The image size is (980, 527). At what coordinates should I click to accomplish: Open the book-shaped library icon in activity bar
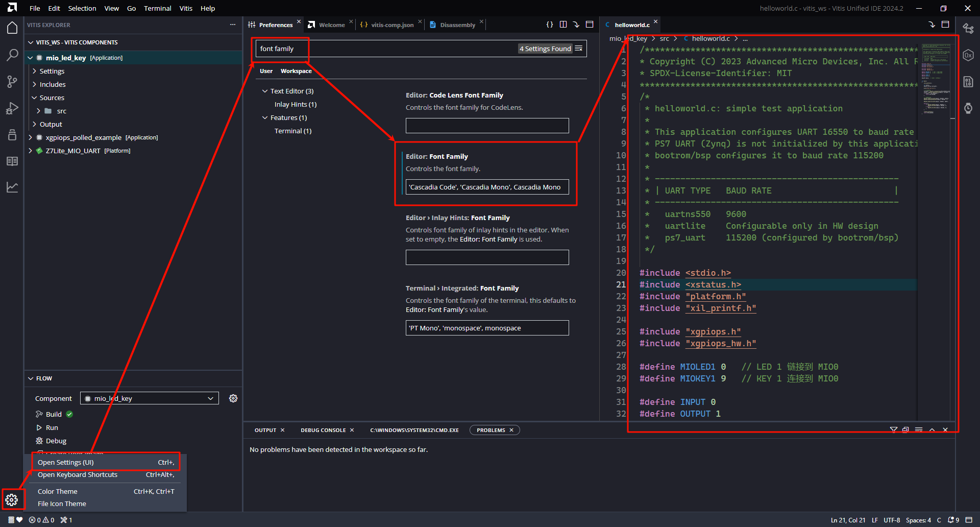[x=12, y=161]
